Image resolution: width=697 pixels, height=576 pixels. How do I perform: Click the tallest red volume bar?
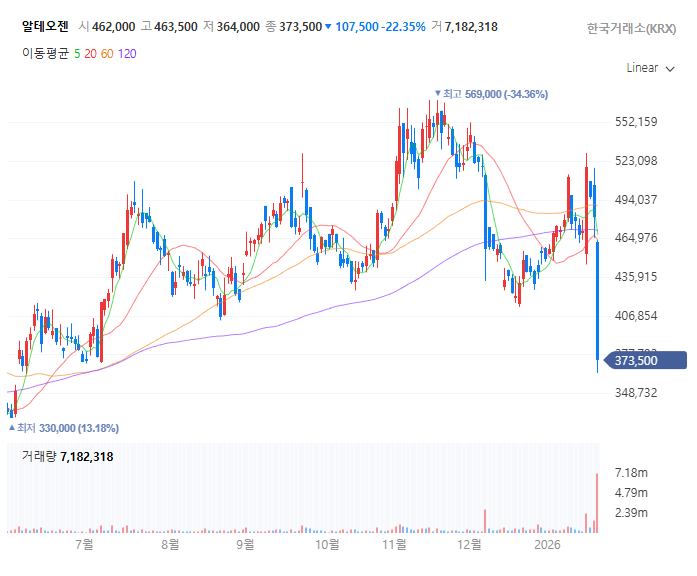597,503
